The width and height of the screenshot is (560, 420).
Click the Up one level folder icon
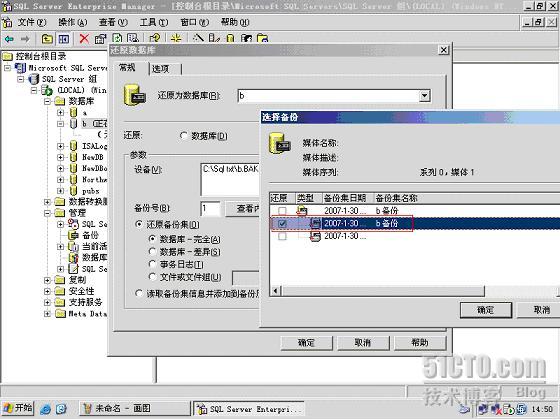click(47, 38)
